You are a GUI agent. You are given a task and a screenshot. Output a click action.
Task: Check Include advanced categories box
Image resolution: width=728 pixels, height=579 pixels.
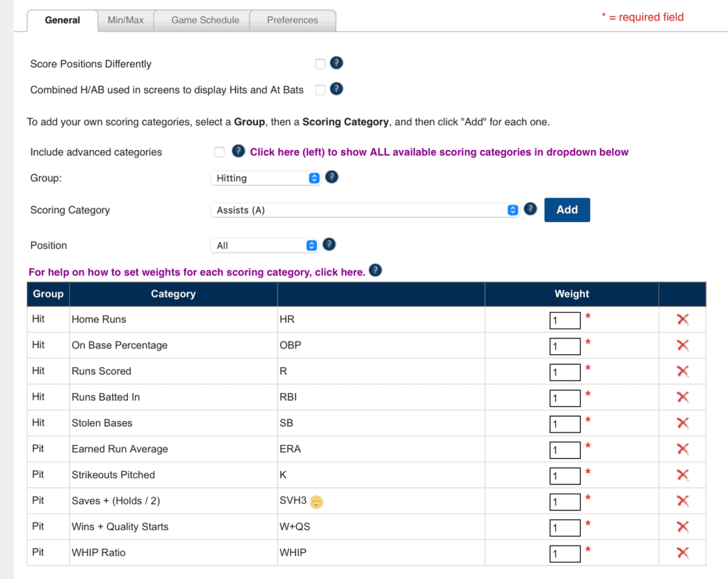click(219, 152)
